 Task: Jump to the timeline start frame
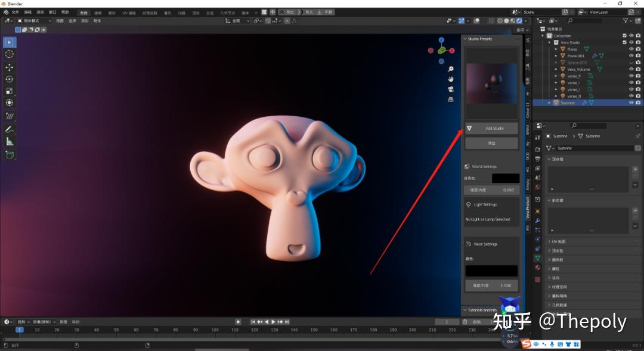tap(253, 322)
